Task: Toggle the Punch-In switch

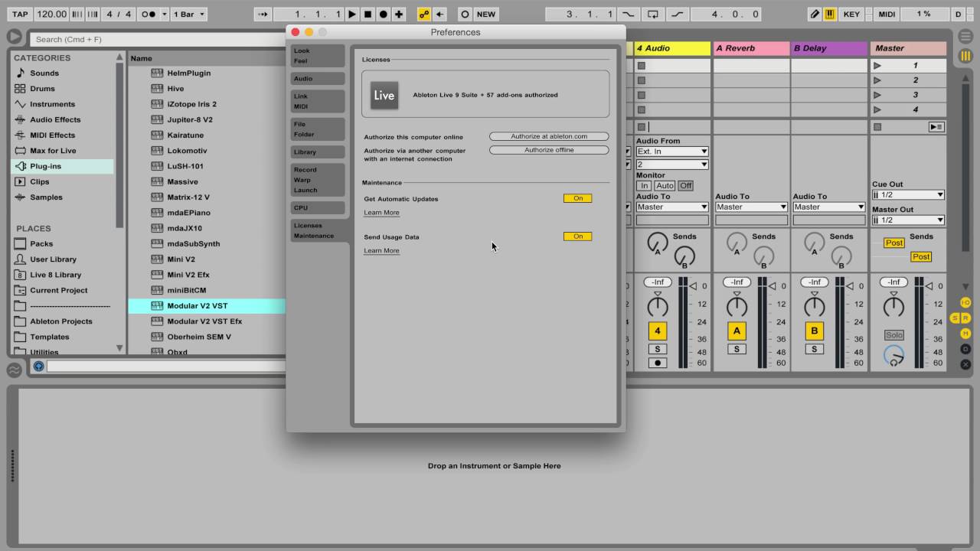Action: 628,14
